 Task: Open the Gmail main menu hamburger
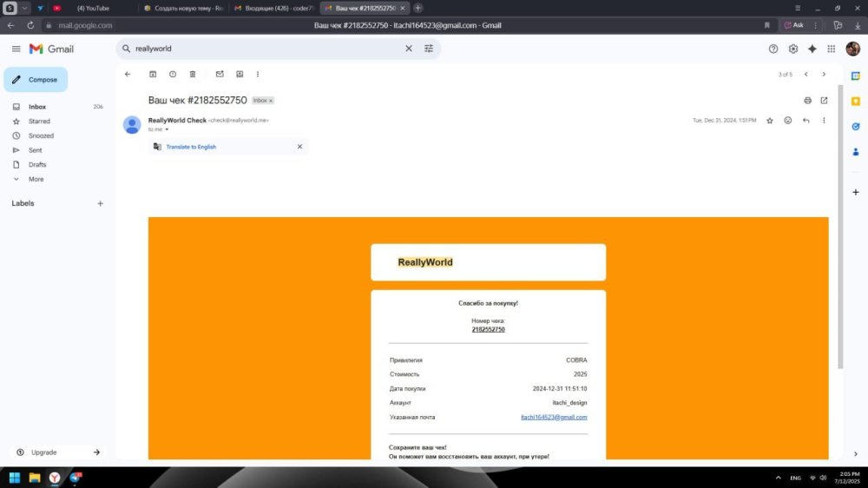[x=16, y=49]
